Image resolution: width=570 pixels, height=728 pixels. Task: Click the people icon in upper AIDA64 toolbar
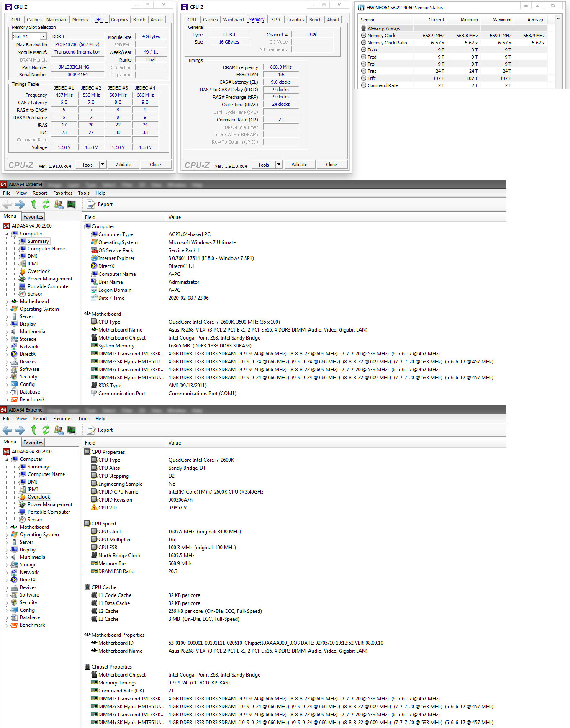coord(59,204)
